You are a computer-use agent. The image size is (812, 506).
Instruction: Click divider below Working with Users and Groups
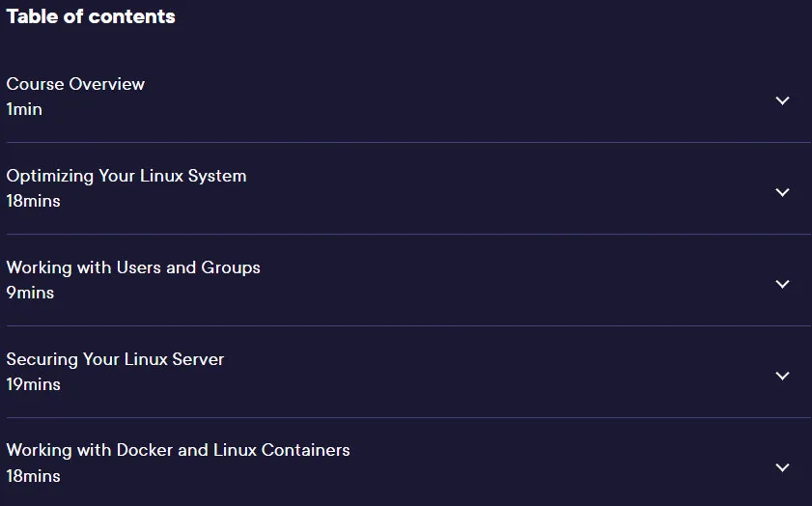[x=408, y=325]
